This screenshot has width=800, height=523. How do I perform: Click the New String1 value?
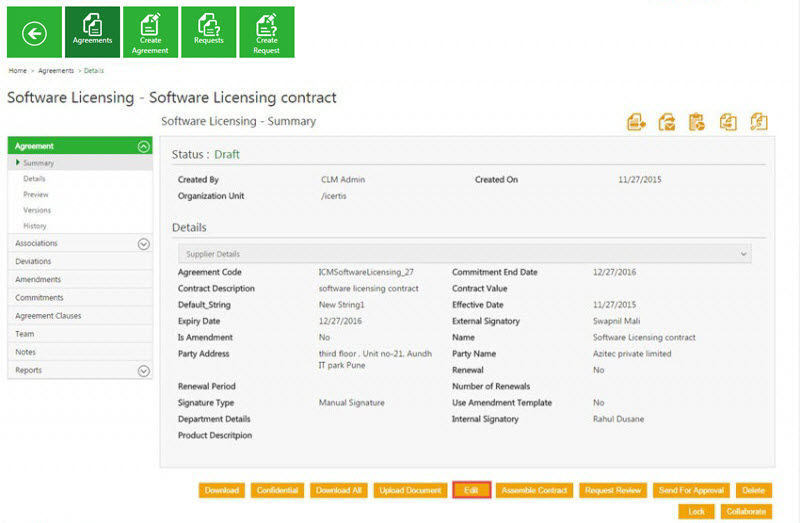(342, 305)
